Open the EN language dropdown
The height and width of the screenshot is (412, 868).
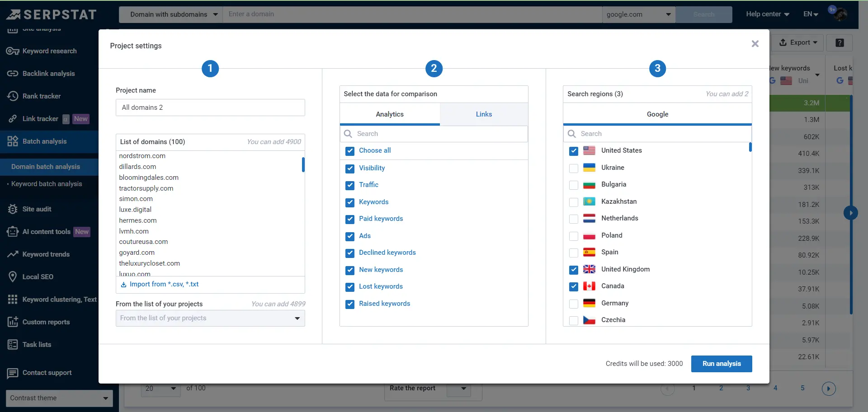pyautogui.click(x=811, y=14)
